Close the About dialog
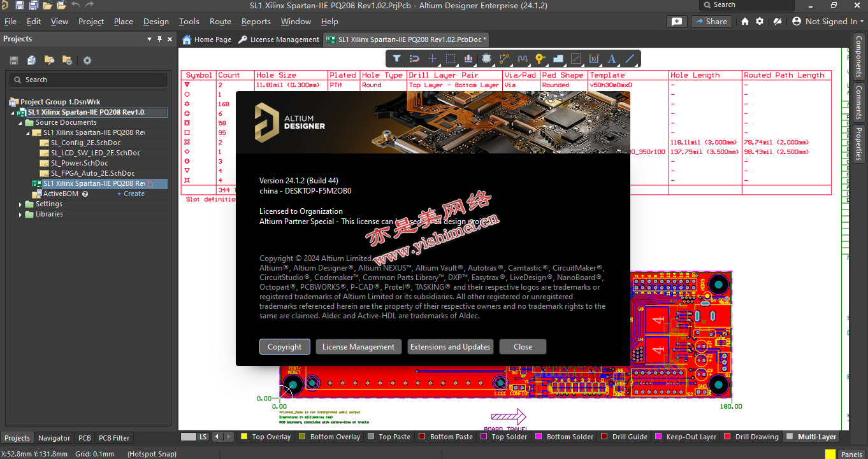The width and height of the screenshot is (868, 459). (x=523, y=347)
